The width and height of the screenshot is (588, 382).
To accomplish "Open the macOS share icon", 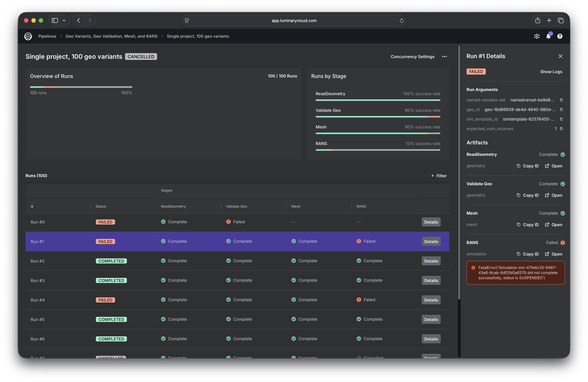I will pos(538,20).
